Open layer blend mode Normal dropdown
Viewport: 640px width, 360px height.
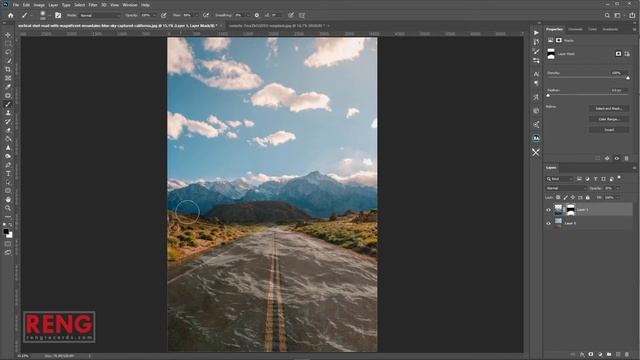(x=566, y=188)
